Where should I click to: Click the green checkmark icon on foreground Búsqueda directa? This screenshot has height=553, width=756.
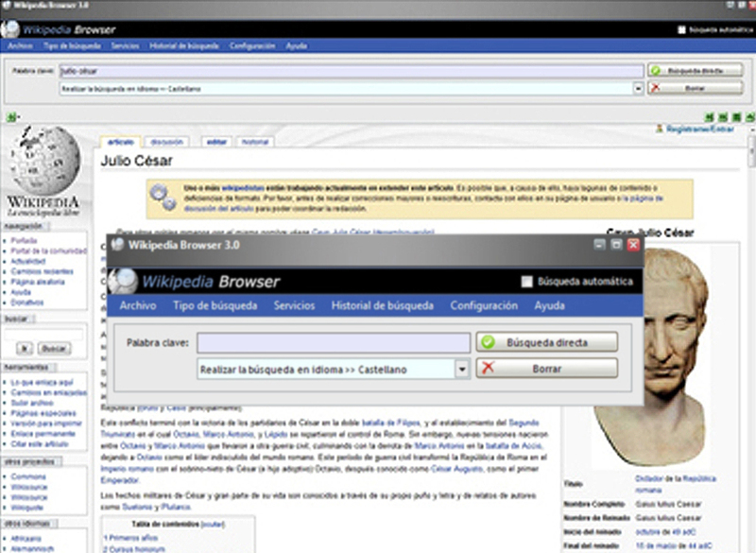488,342
